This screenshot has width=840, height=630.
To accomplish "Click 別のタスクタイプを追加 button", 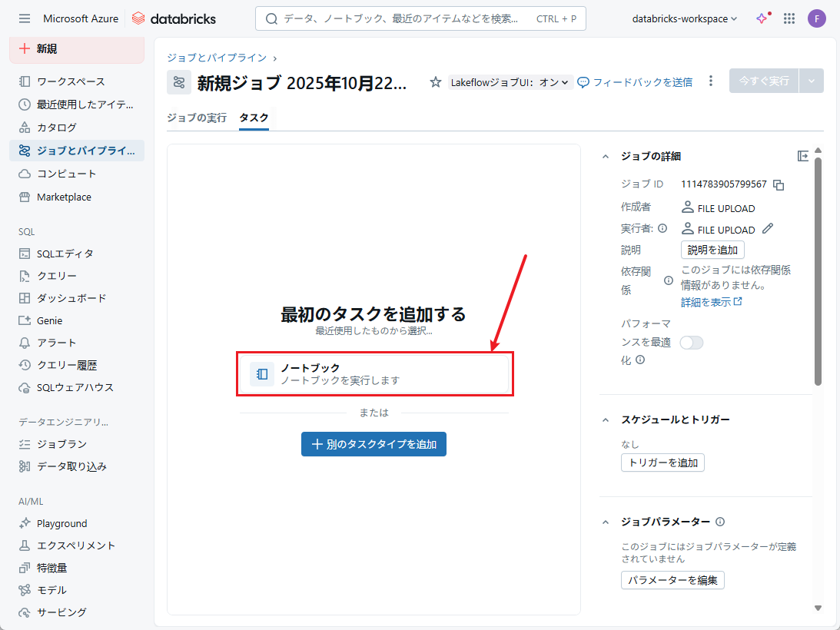I will (374, 444).
